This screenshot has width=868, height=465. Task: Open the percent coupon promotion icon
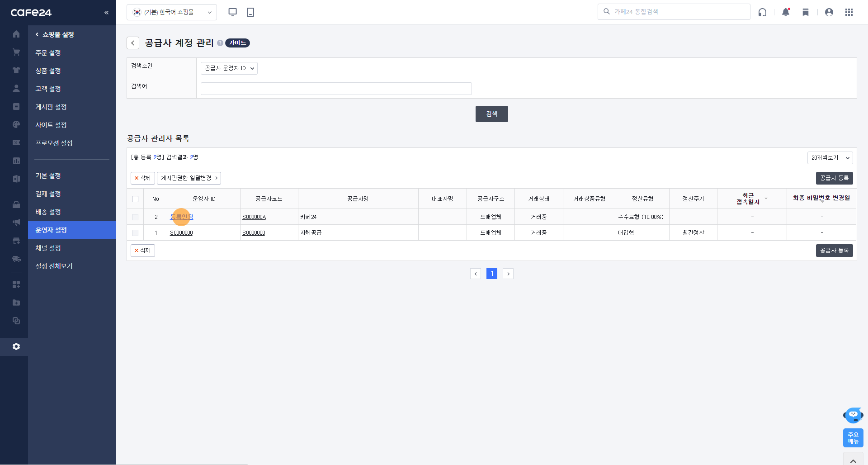[16, 142]
